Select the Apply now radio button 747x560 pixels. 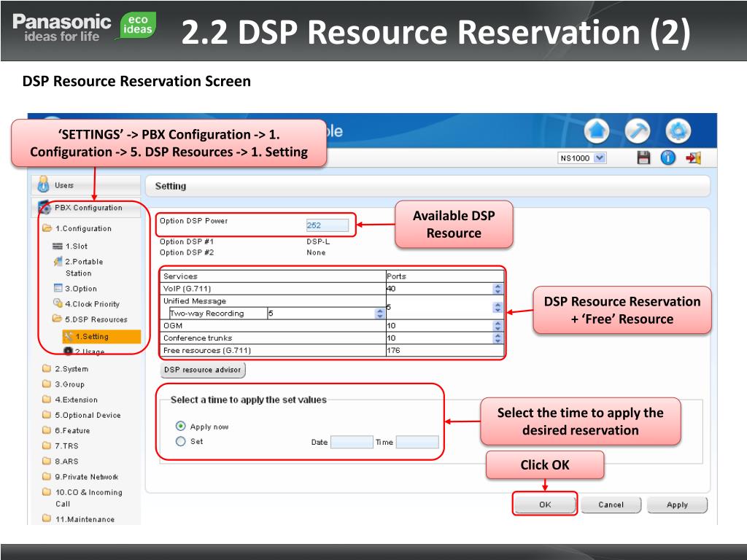point(181,426)
